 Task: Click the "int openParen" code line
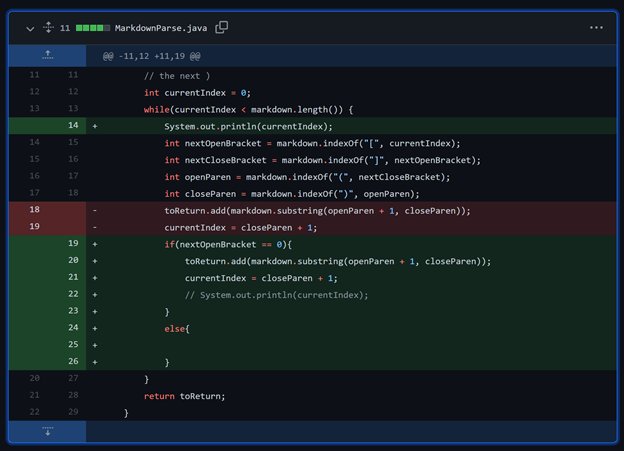(x=307, y=177)
